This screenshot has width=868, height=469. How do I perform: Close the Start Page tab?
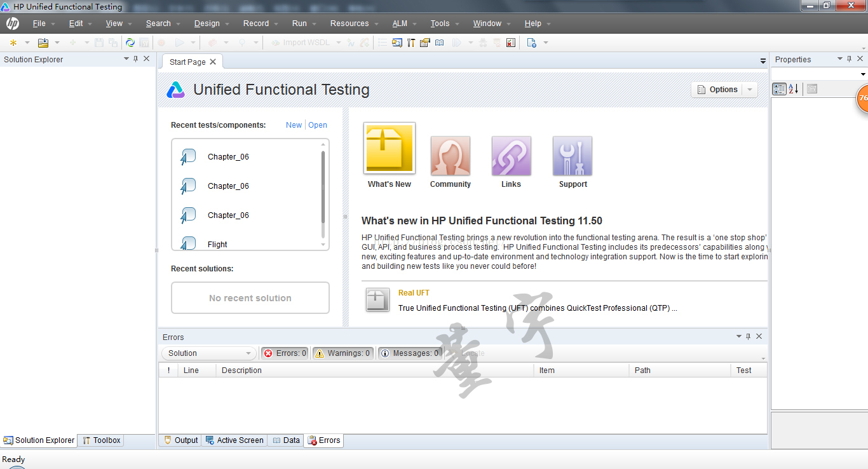213,62
